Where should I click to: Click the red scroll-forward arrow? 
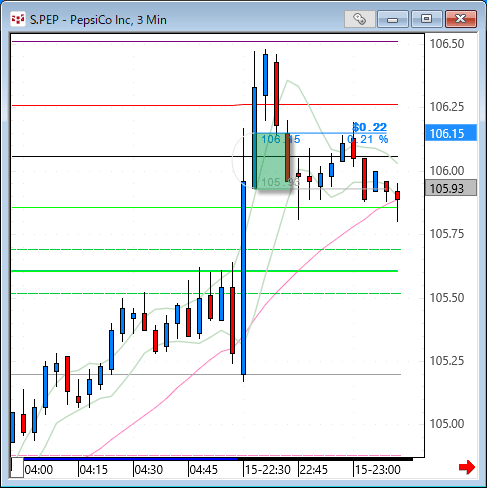[x=466, y=467]
